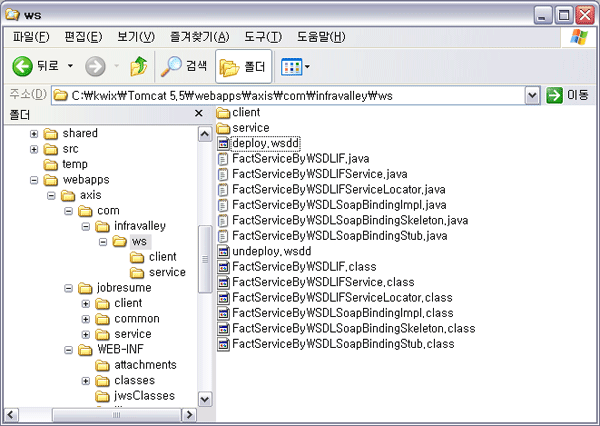Open the 파일(F) menu
Screen dimensions: 600x426
31,37
